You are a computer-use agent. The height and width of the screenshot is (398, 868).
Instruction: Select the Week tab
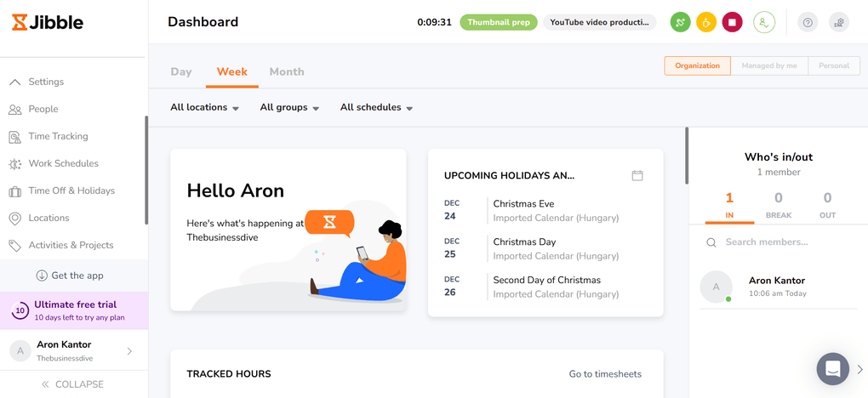(x=232, y=71)
